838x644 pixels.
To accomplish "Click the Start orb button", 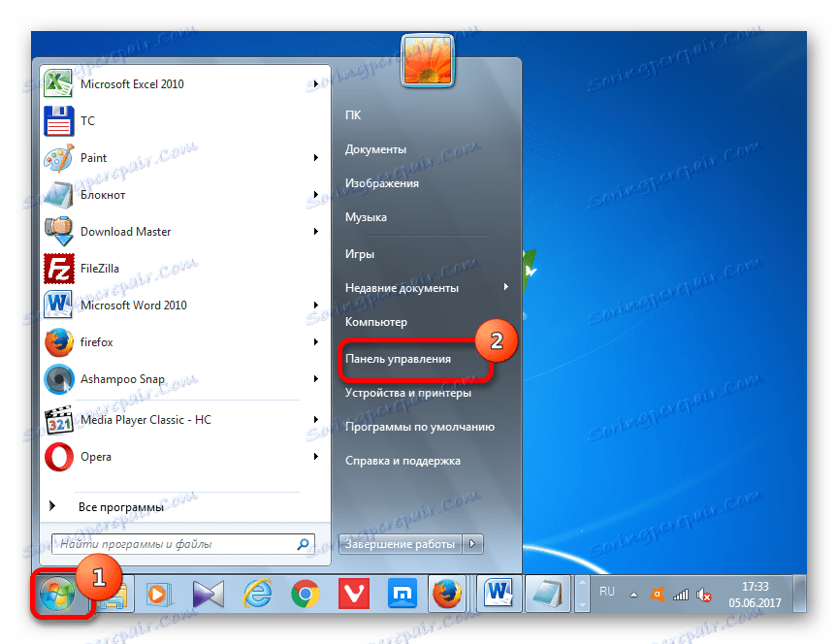I will (56, 595).
